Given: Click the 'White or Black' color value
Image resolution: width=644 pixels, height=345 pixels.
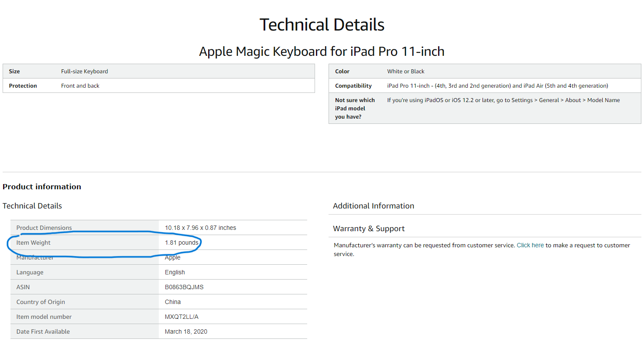Looking at the screenshot, I should pos(406,72).
